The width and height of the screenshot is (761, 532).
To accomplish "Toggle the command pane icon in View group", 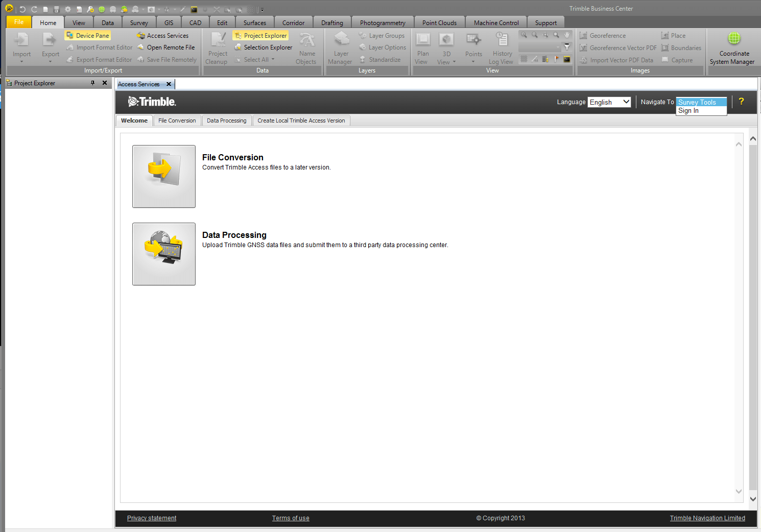I will coord(567,59).
